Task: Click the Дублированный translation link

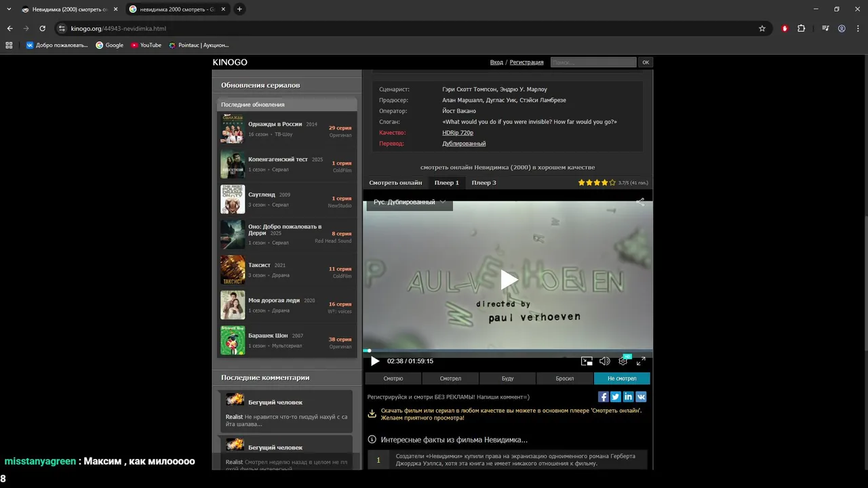Action: pos(464,144)
